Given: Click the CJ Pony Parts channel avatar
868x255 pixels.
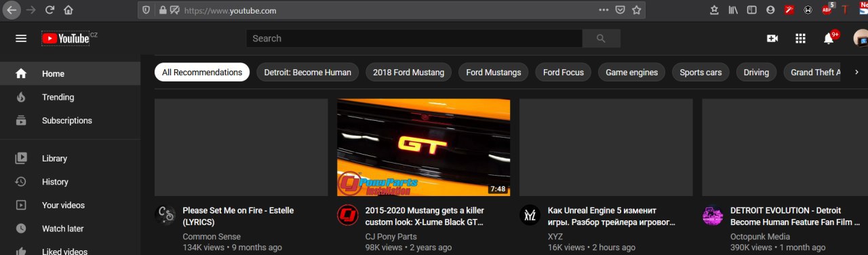Looking at the screenshot, I should [348, 216].
